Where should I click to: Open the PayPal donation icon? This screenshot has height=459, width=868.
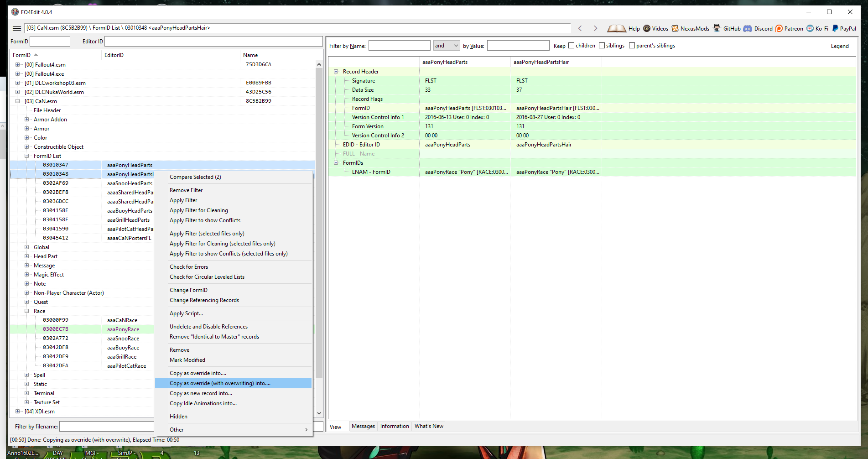coord(835,28)
